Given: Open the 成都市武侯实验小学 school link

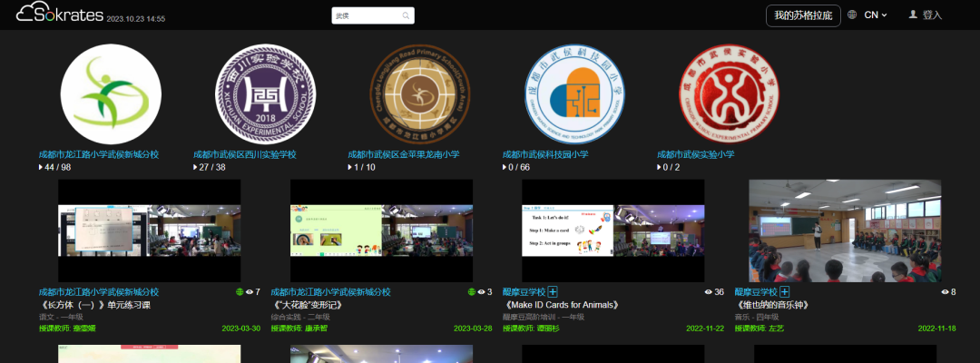Looking at the screenshot, I should coord(695,154).
